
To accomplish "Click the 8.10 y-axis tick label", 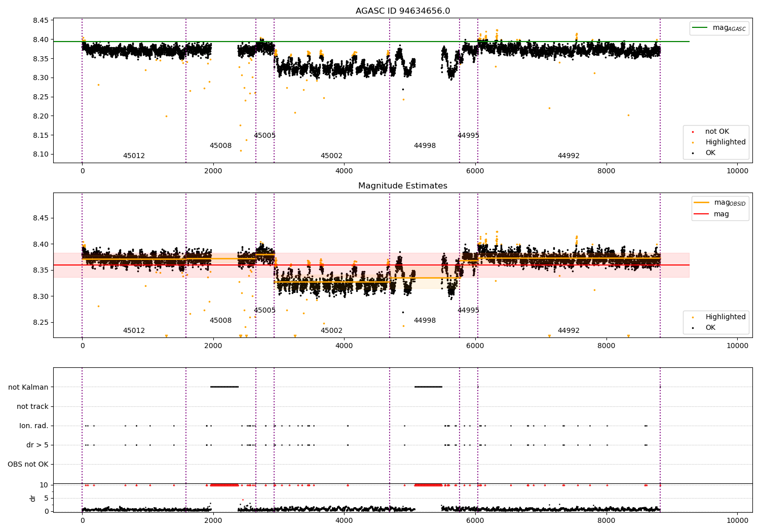I will (x=41, y=155).
